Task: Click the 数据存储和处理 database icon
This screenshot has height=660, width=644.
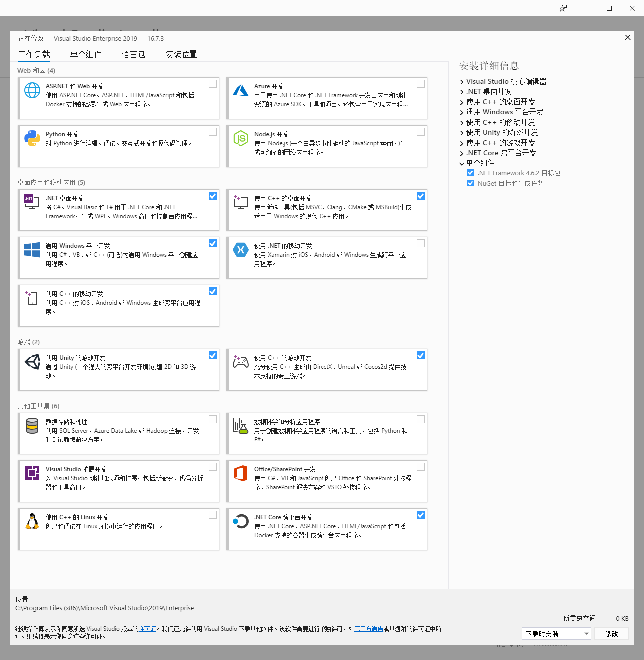Action: [32, 426]
